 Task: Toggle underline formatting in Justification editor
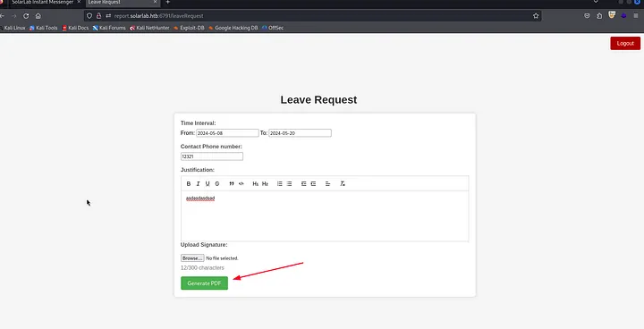coord(208,183)
